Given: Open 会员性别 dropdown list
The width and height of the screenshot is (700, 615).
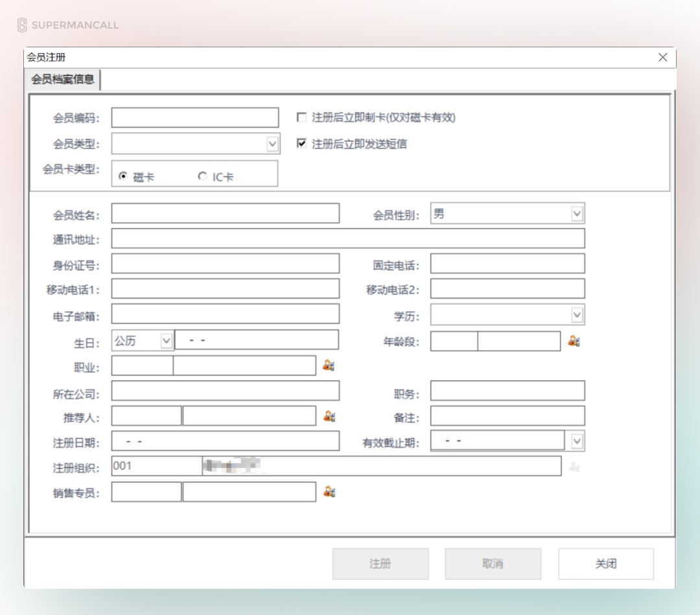Looking at the screenshot, I should (577, 213).
